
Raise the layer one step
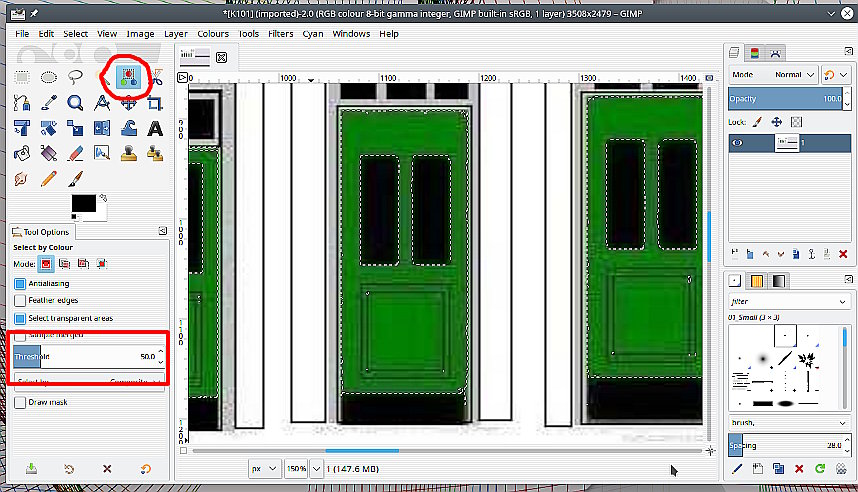pos(765,253)
